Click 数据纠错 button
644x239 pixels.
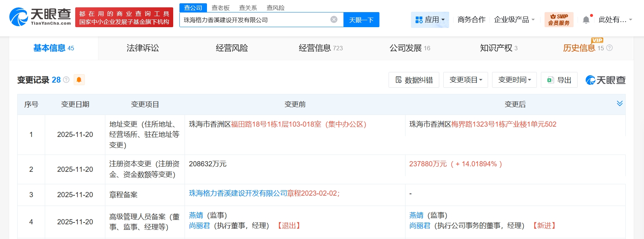pos(414,80)
